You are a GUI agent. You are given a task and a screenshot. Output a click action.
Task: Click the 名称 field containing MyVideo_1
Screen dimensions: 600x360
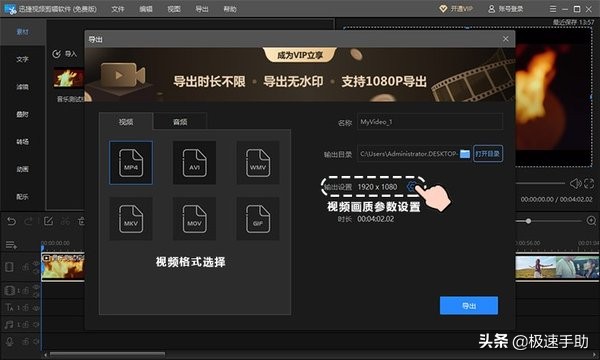pyautogui.click(x=430, y=122)
